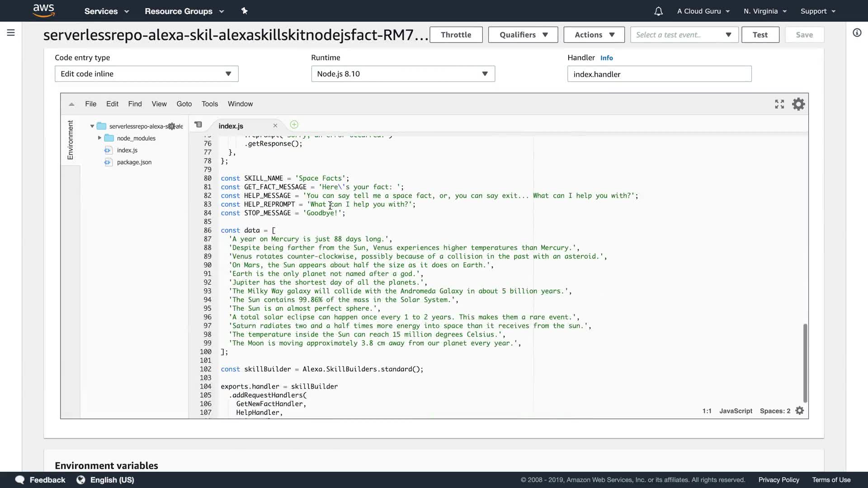Click the pin shortcut icon in the navbar

(x=245, y=11)
